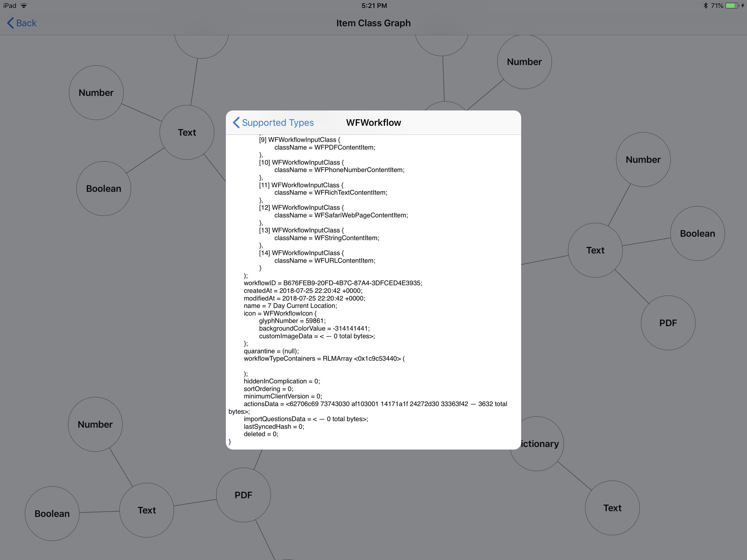The width and height of the screenshot is (747, 560).
Task: Select the Number node above the right-side Text
Action: coord(643,159)
